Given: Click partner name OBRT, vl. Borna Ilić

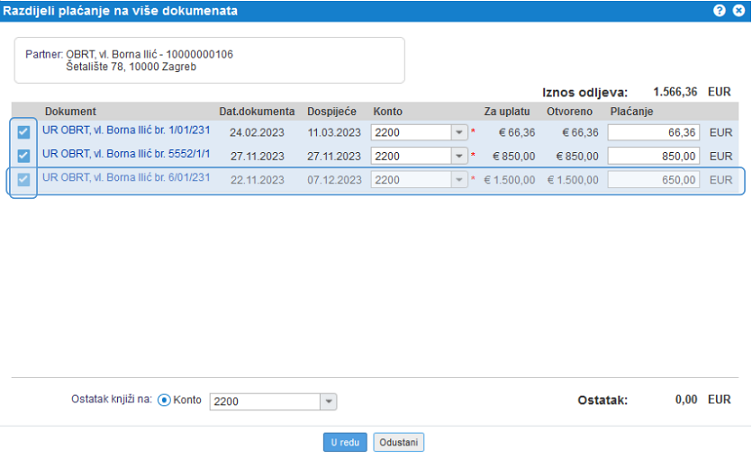Looking at the screenshot, I should [x=111, y=54].
